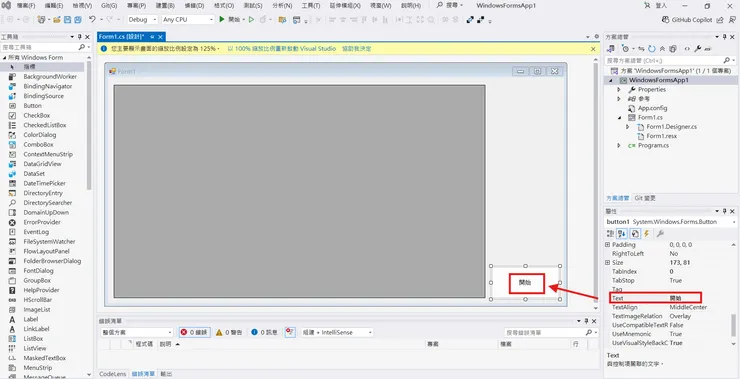The height and width of the screenshot is (379, 740).
Task: Dismiss the yellow scaling notification bar
Action: point(593,49)
